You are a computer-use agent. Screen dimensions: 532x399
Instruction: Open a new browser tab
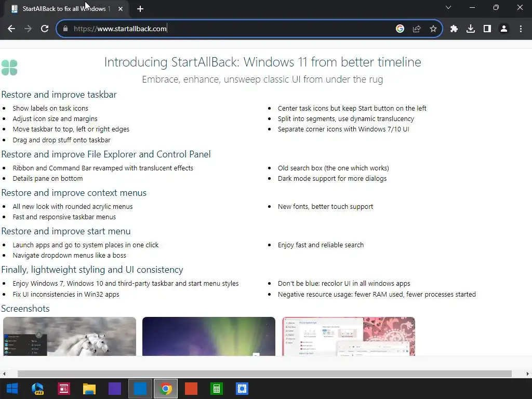pyautogui.click(x=140, y=9)
